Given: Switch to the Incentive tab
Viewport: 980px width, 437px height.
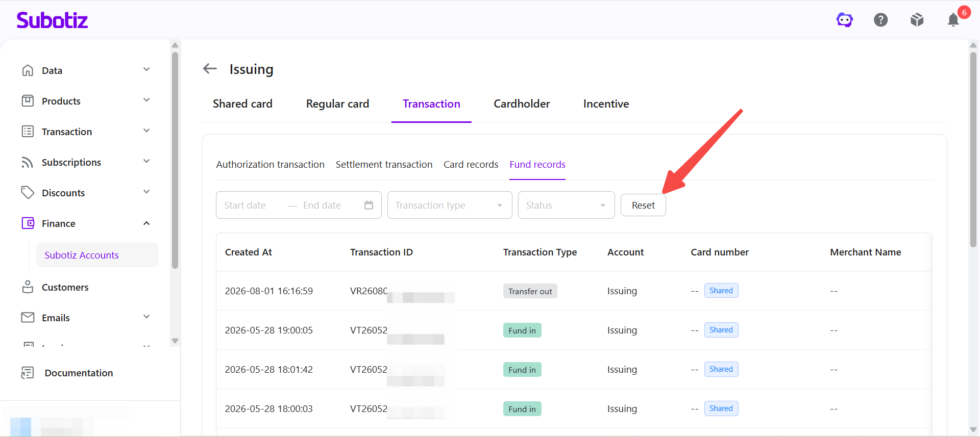Looking at the screenshot, I should (606, 104).
